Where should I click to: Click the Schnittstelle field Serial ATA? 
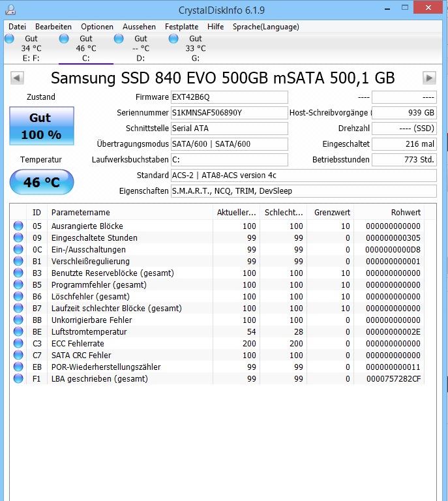pos(230,129)
